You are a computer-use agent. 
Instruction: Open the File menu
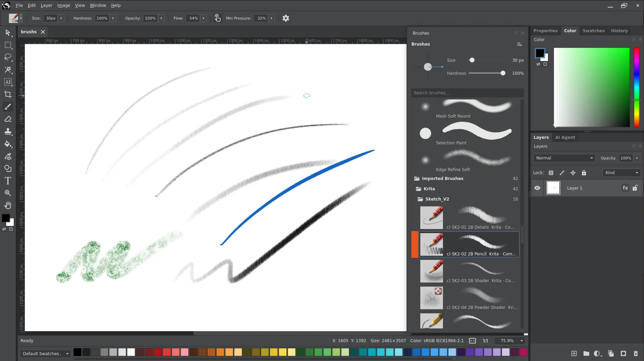(19, 5)
